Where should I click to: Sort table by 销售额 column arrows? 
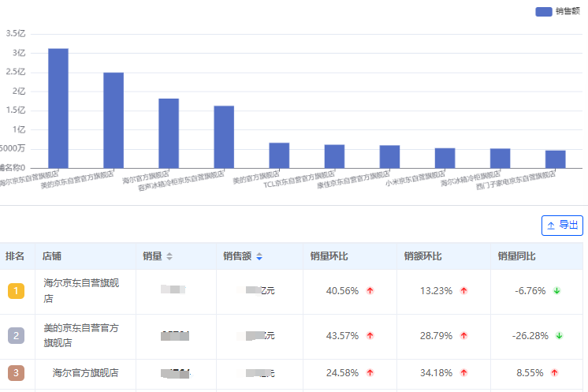coord(259,256)
